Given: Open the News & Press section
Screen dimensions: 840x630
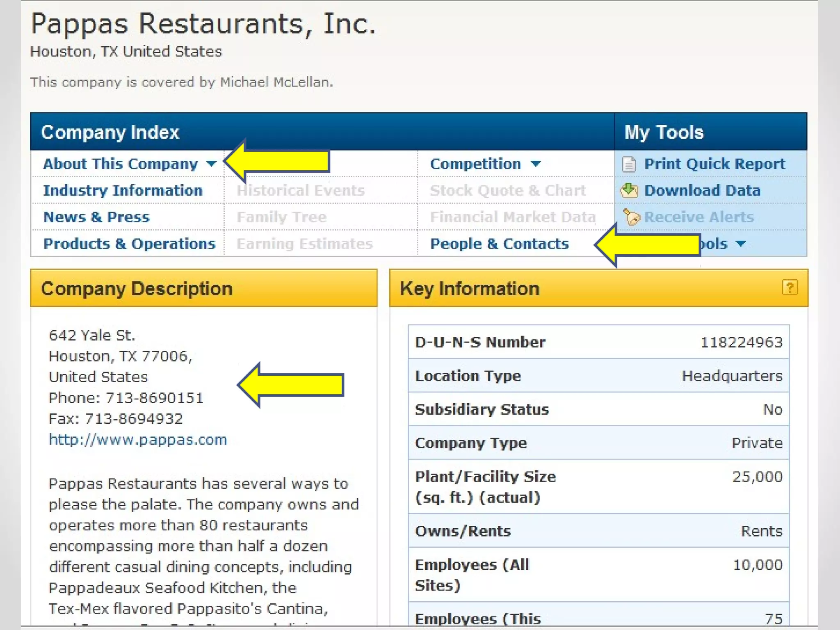Looking at the screenshot, I should pos(96,217).
